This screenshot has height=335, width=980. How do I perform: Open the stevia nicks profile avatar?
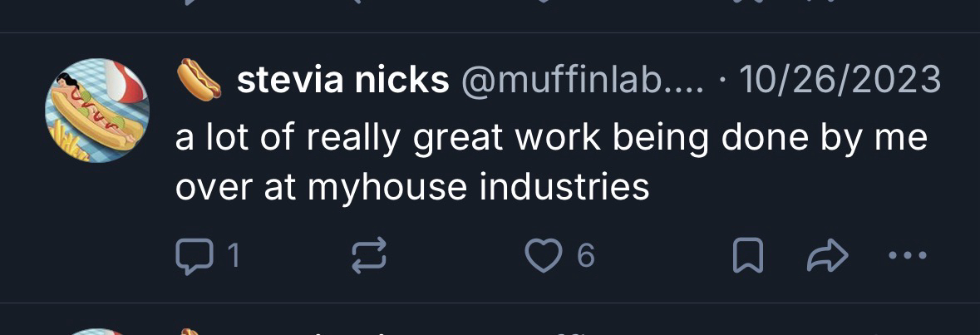96,110
